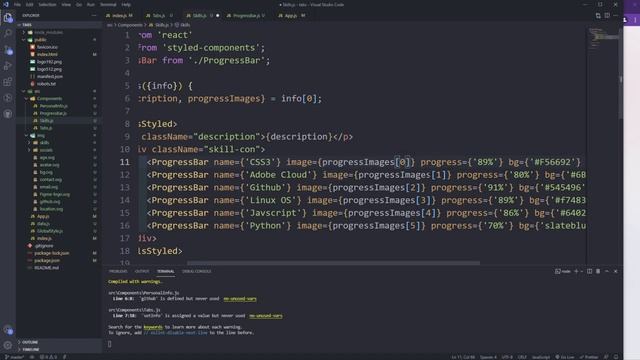Open the Extensions view

[x=8, y=82]
